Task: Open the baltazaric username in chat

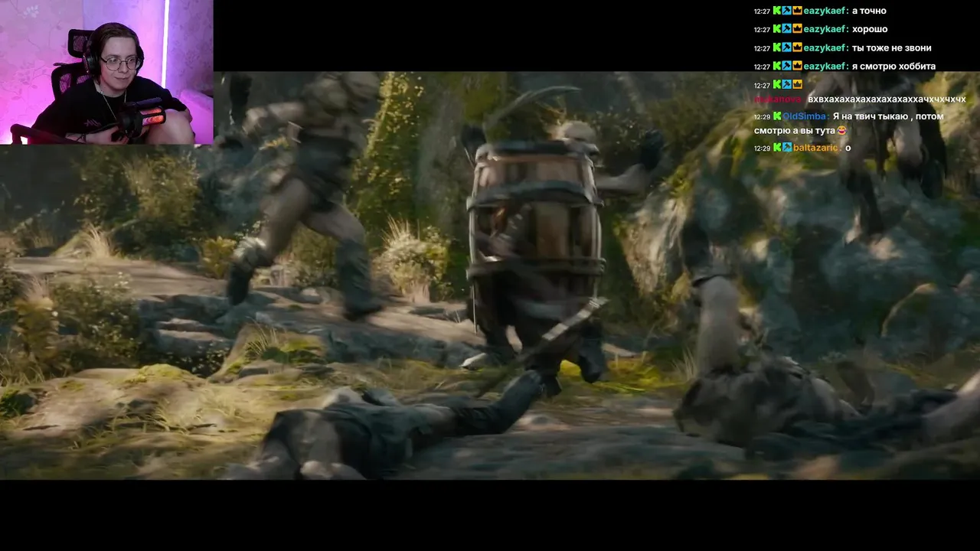Action: click(816, 148)
